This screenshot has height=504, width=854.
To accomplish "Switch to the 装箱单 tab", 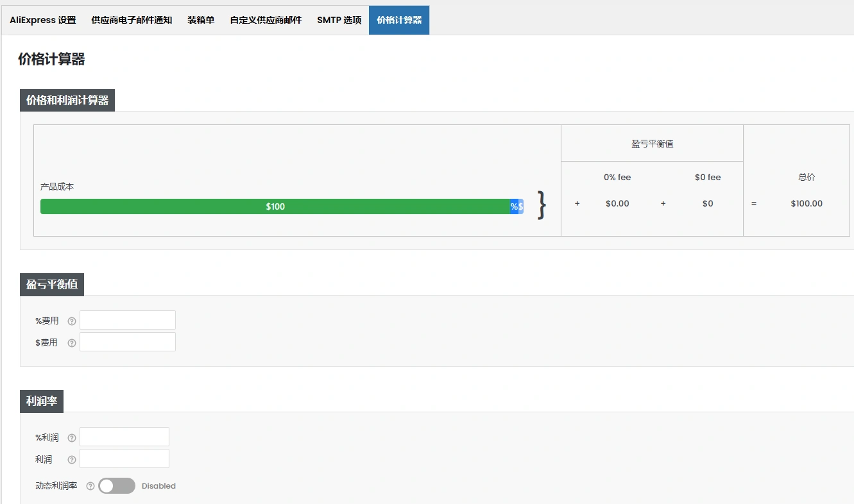I will (201, 20).
